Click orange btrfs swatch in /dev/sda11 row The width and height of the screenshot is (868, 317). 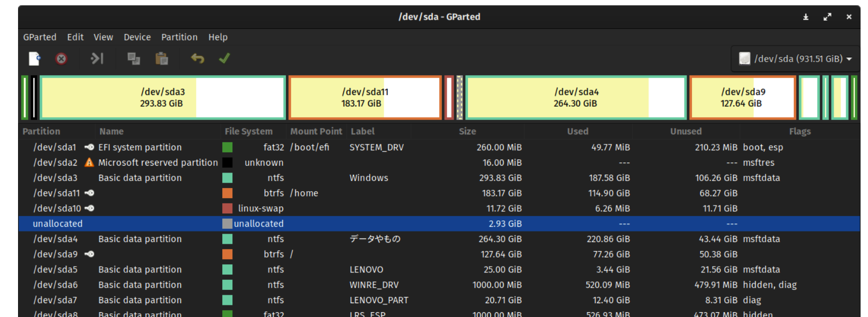(x=227, y=193)
